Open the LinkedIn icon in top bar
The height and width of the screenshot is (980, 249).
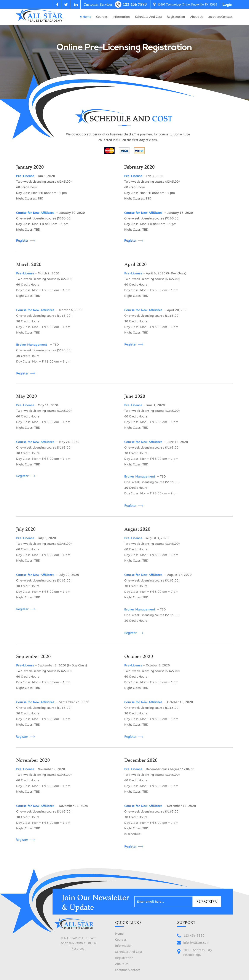[x=76, y=5]
